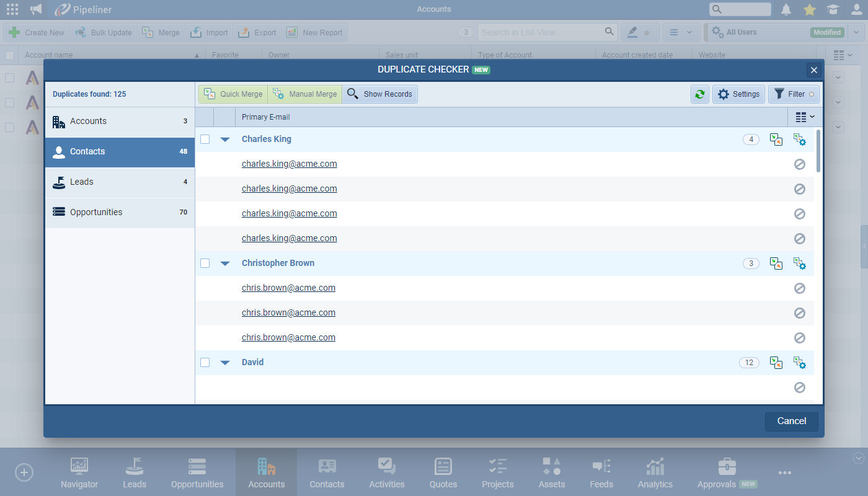Collapse the Christopher Brown duplicate group

225,263
